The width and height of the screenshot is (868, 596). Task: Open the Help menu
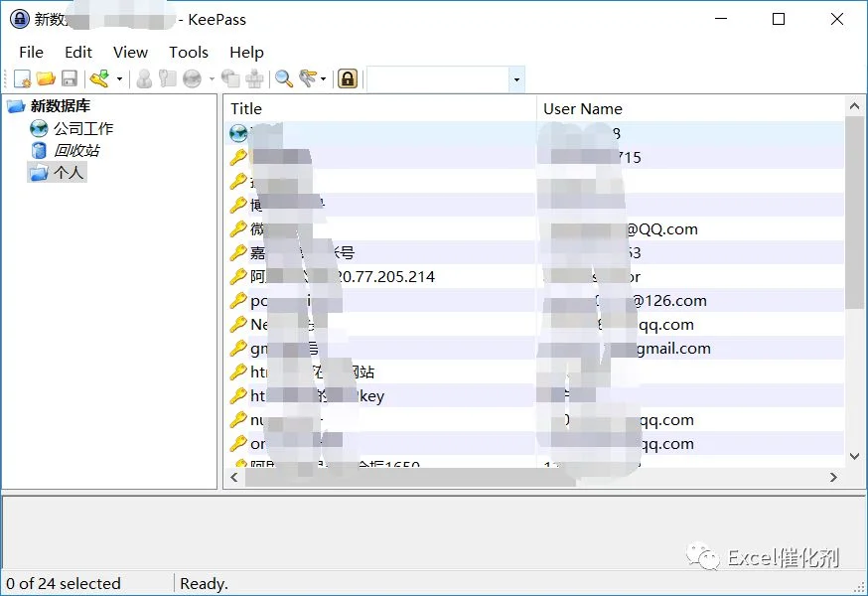coord(246,52)
